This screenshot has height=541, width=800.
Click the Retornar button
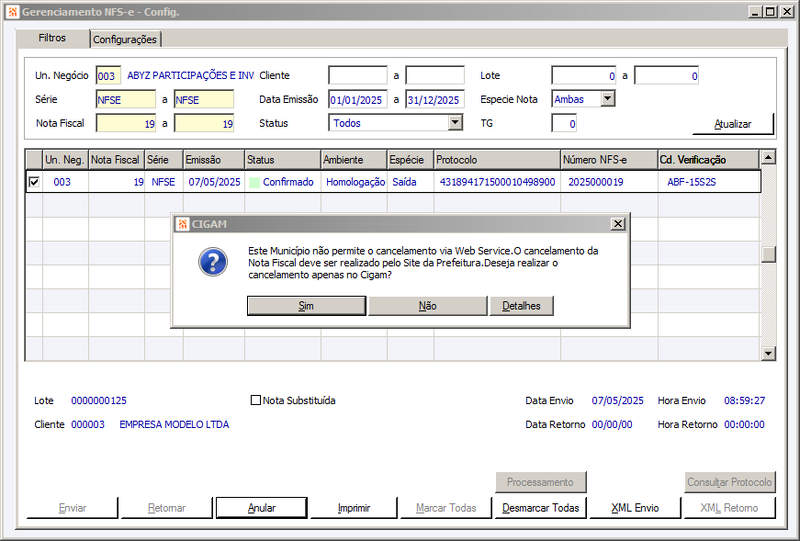pyautogui.click(x=166, y=508)
